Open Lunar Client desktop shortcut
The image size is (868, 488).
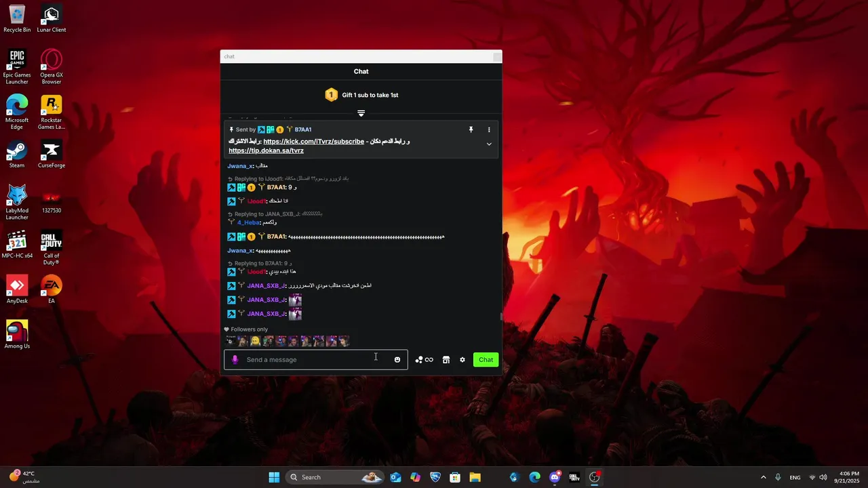click(52, 18)
